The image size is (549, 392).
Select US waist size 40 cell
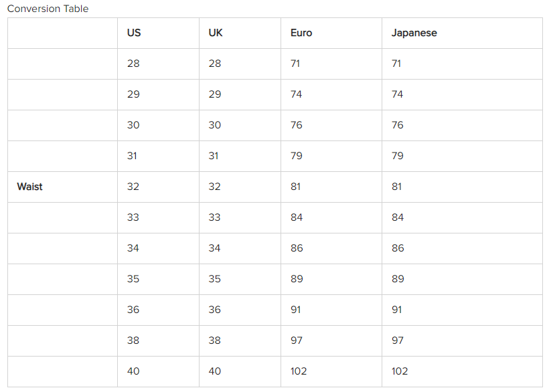click(133, 371)
